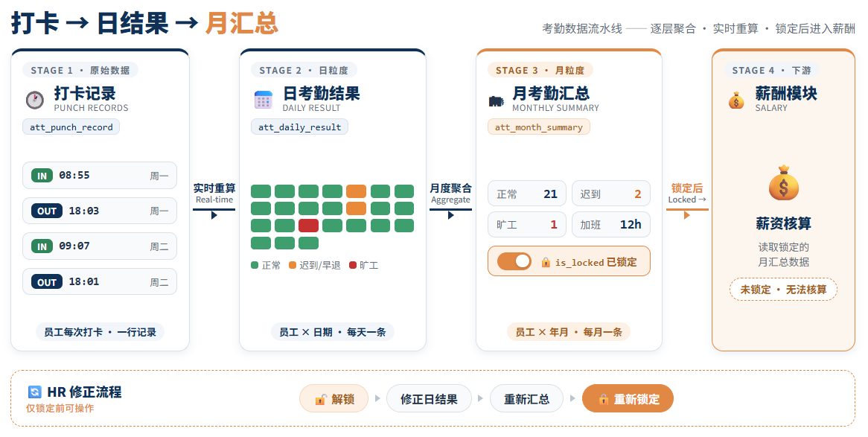Image resolution: width=868 pixels, height=437 pixels.
Task: Click the 员工每次打卡 · 一行记录 pill
Action: (x=100, y=332)
